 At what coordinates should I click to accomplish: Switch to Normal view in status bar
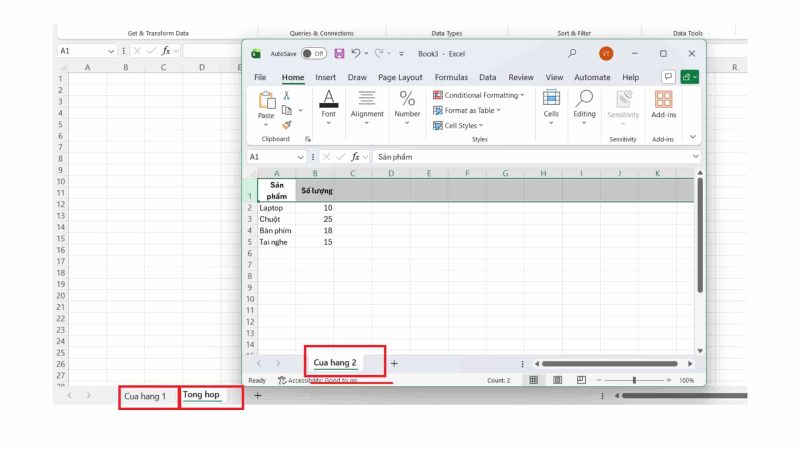[534, 380]
